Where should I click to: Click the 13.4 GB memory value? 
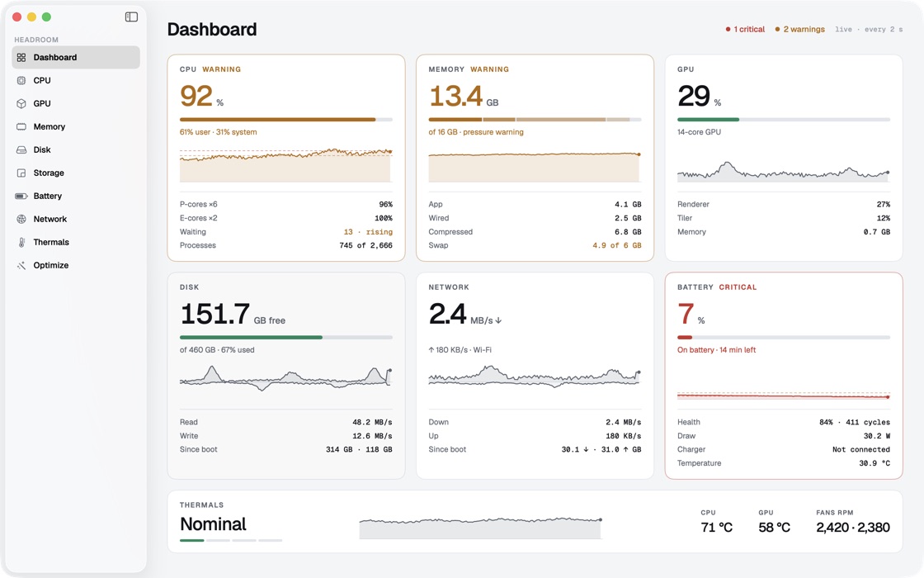point(463,96)
